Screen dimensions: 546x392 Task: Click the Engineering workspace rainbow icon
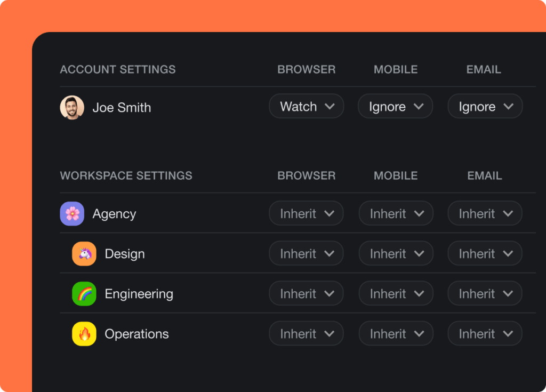tap(84, 293)
